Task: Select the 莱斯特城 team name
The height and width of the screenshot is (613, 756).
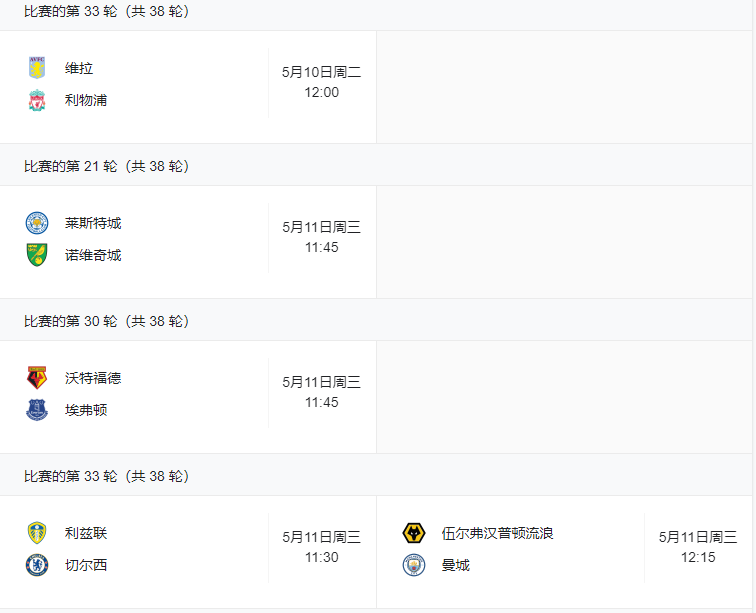Action: [x=93, y=223]
